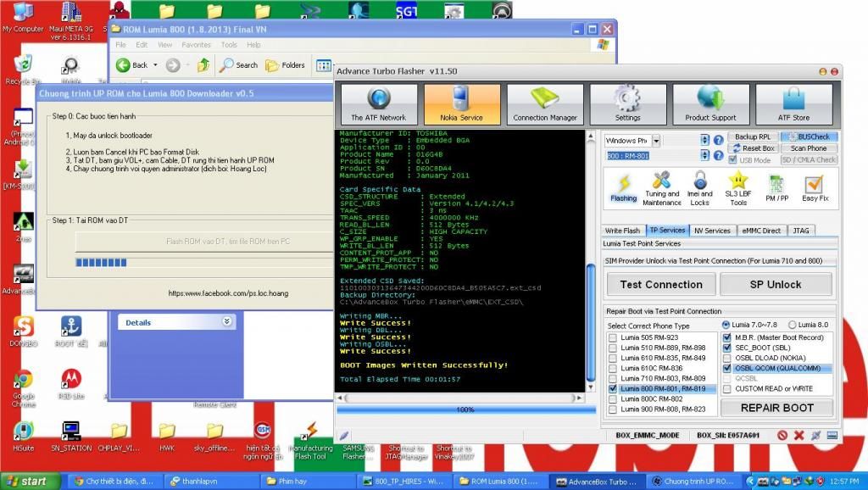Switch to the Write Flash tab
The image size is (868, 490).
pos(622,231)
